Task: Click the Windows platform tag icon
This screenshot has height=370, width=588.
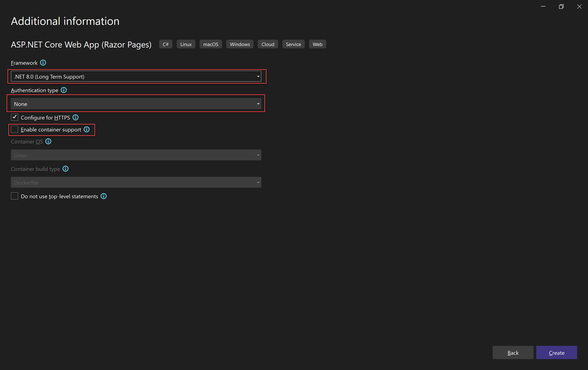Action: (239, 44)
